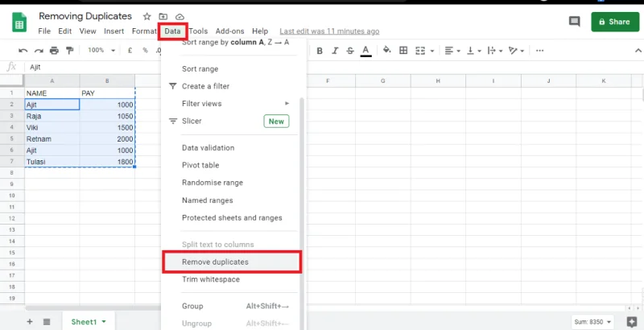
Task: Click the green Share button
Action: click(x=615, y=22)
